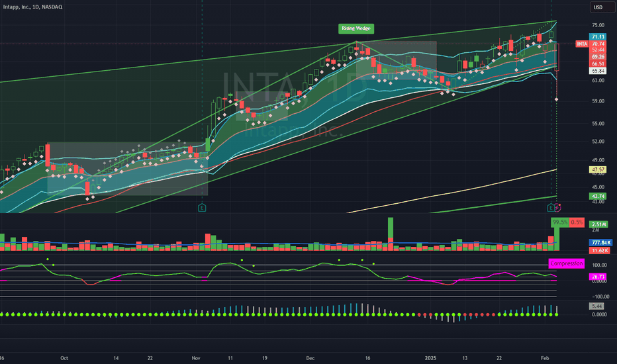Click the gray 5.44 momentum value
Screen dimensions: 617x364
(596, 306)
